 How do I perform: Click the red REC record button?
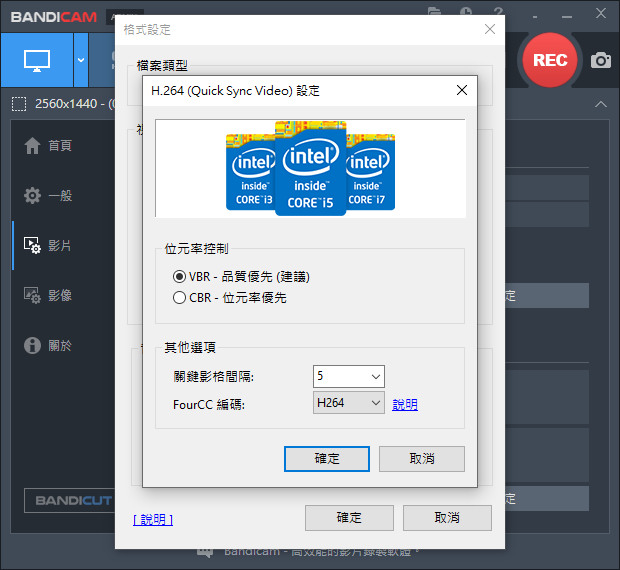(550, 60)
